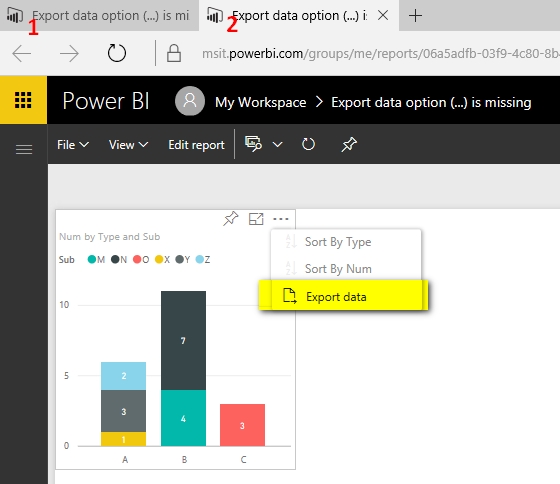Screen dimensions: 560x484
Task: Click the chart title Num by Type and Sub
Action: [x=110, y=236]
